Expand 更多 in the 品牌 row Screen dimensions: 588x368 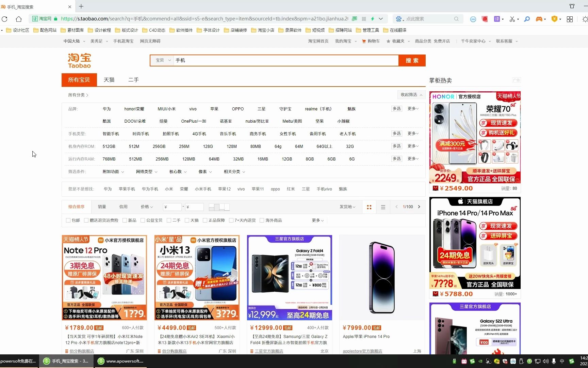point(413,109)
